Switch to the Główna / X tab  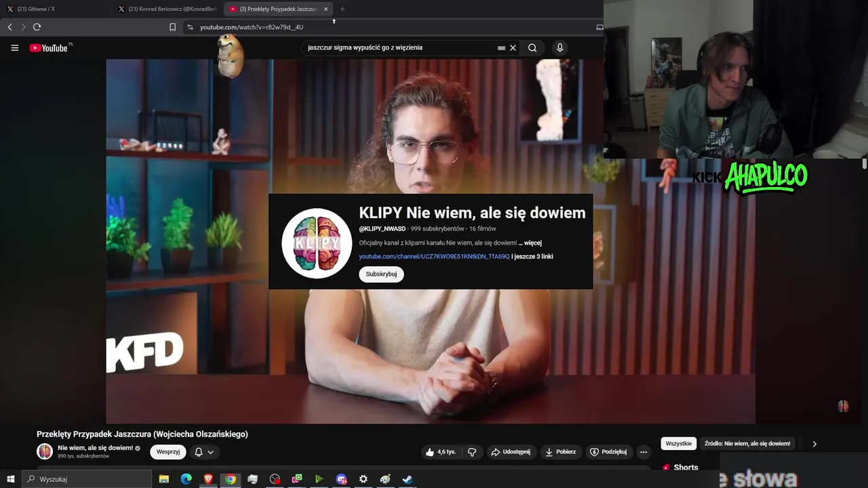tap(56, 9)
